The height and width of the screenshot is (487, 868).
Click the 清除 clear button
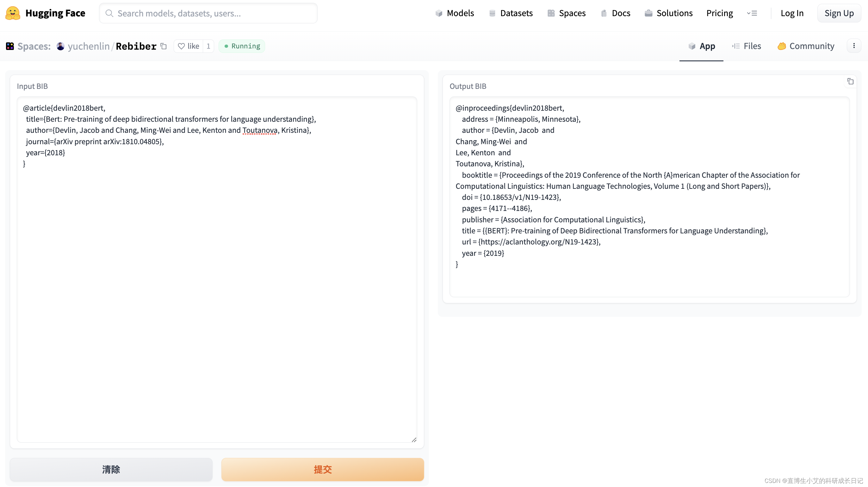tap(111, 469)
